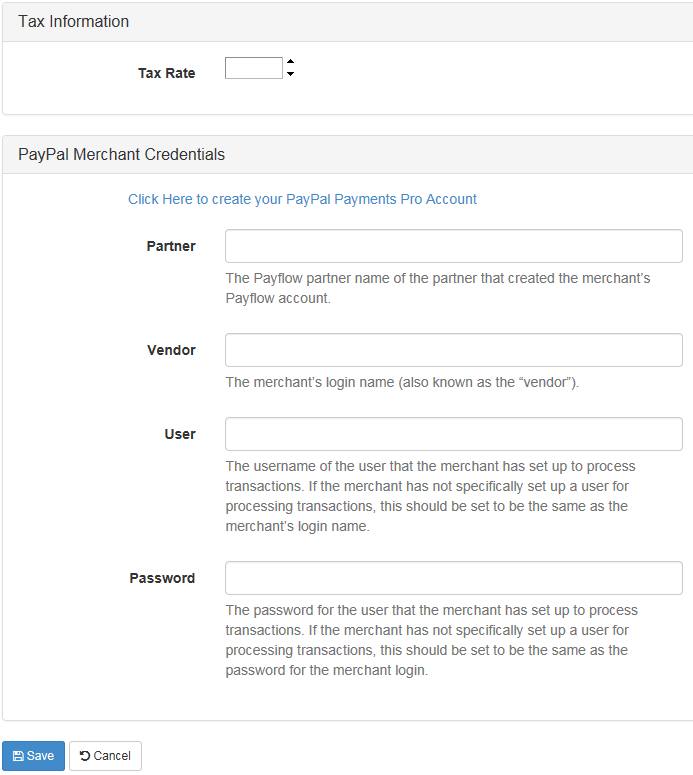
Task: Select the Vendor input box
Action: point(453,350)
